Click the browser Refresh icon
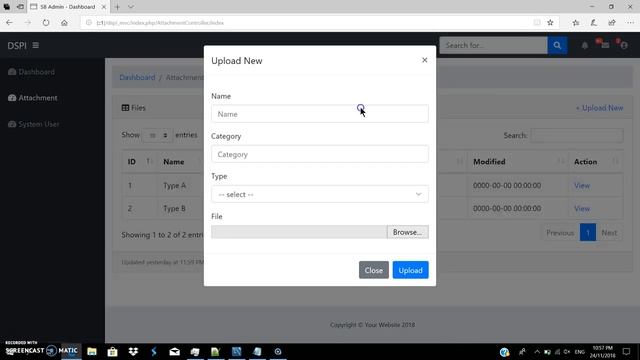The width and height of the screenshot is (640, 360). click(x=46, y=23)
